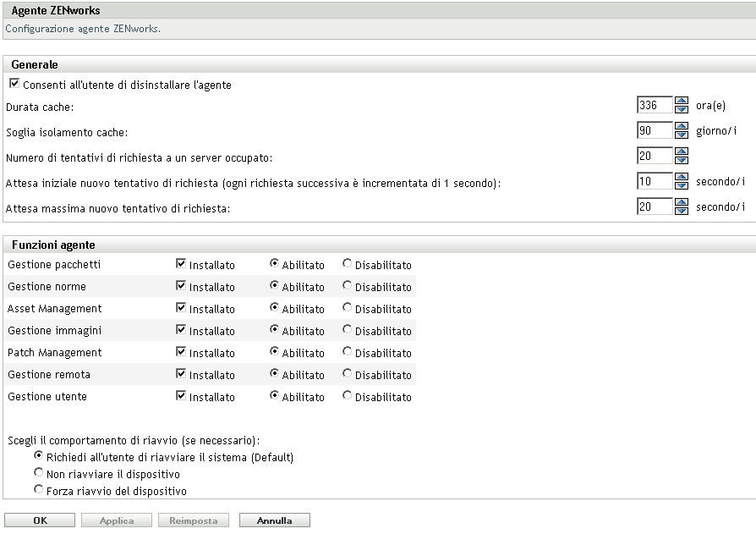Decrease the Soglia isolamento cache value
Image resolution: width=756 pixels, height=534 pixels.
tap(682, 135)
